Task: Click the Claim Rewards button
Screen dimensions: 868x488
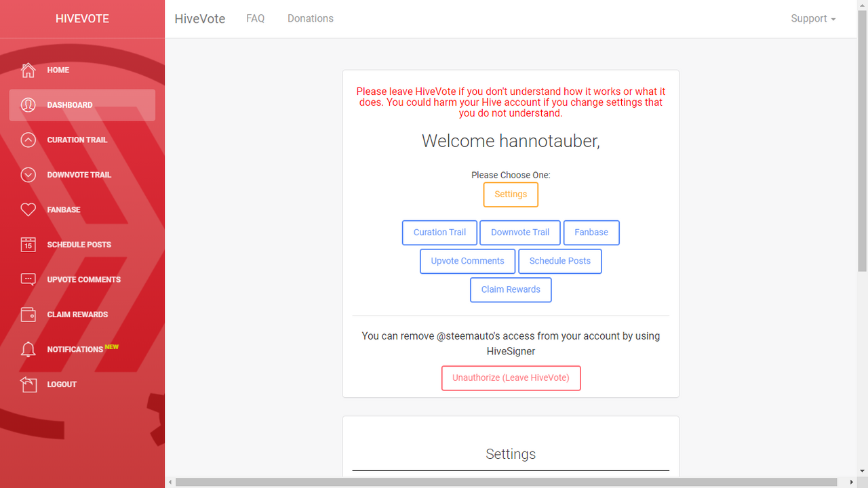Action: coord(511,289)
